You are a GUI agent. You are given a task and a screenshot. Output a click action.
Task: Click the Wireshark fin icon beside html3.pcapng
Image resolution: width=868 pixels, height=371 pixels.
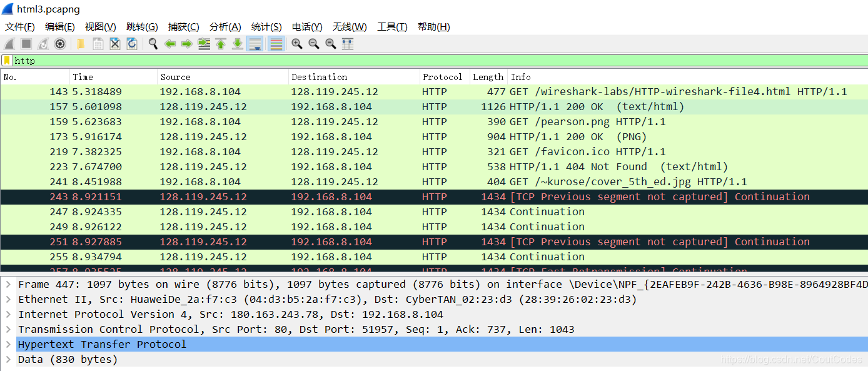point(8,9)
